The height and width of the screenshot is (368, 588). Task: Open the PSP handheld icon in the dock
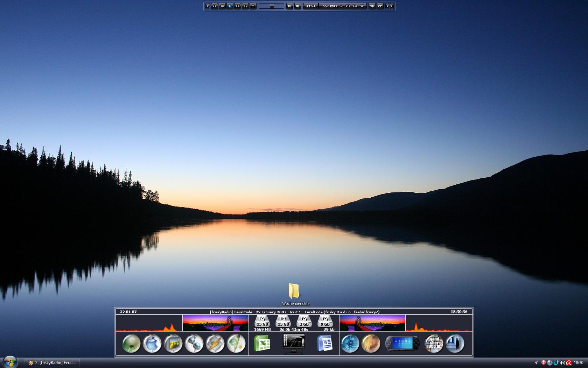[402, 343]
